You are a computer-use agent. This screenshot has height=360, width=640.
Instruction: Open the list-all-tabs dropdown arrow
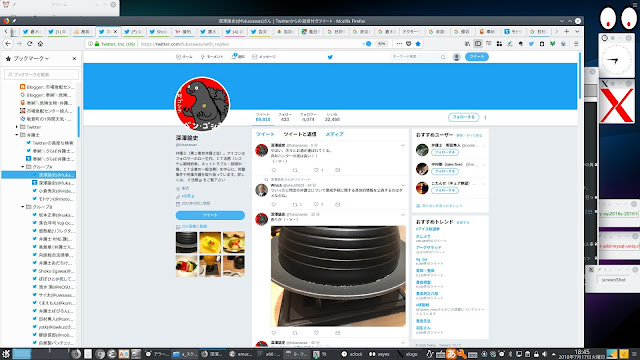tap(577, 31)
